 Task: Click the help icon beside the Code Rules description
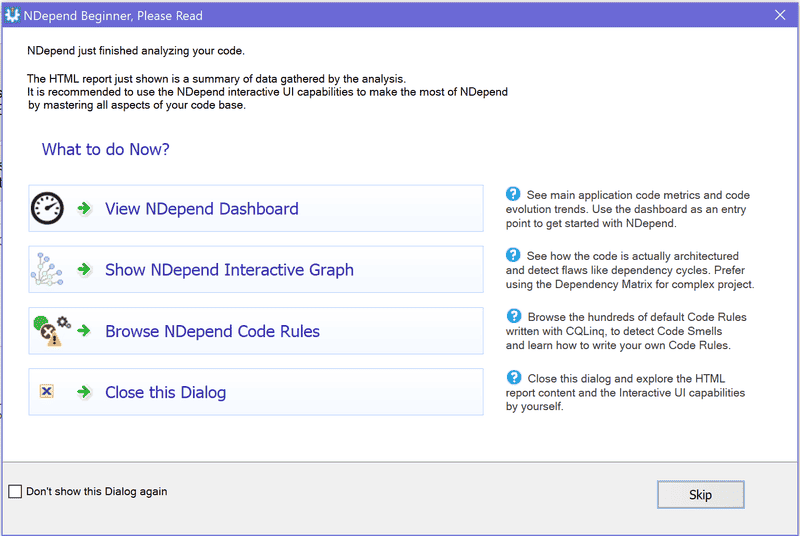pyautogui.click(x=514, y=316)
